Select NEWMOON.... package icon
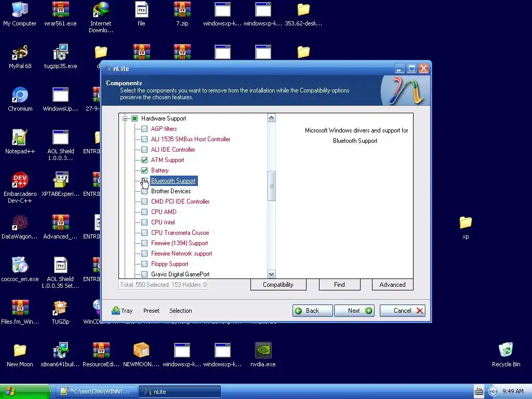Viewport: 532px width, 399px height. coord(141,354)
